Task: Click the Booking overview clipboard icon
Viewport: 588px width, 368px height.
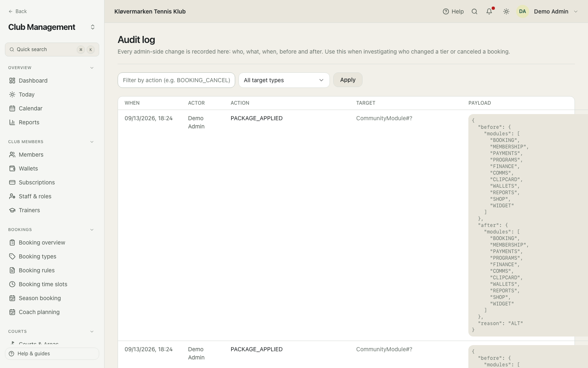Action: (12, 242)
